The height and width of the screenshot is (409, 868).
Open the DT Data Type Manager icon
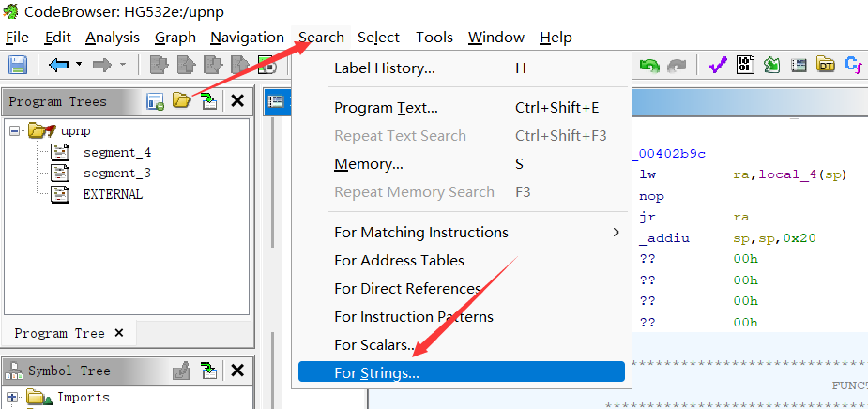(x=826, y=66)
